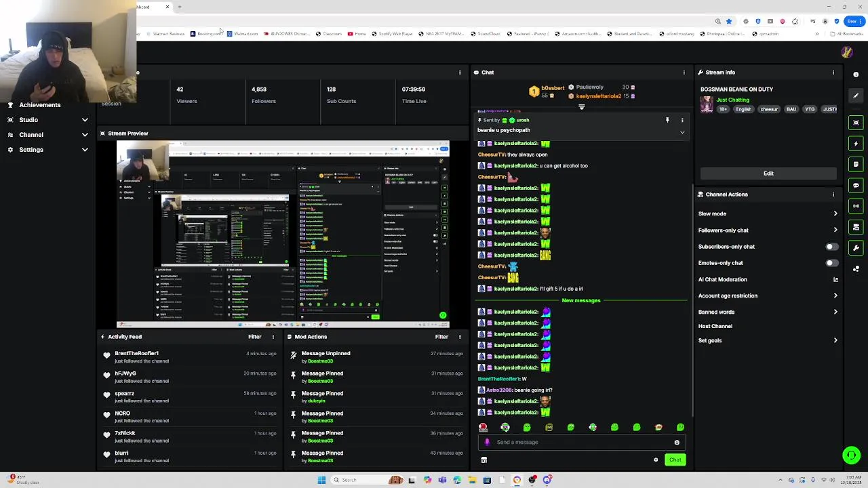Click the purple icon inside the message box

click(487, 442)
